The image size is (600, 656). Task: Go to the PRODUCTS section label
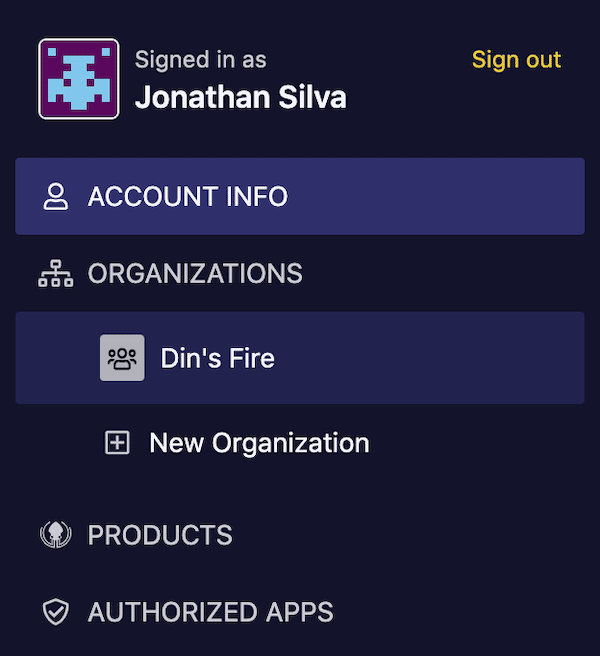click(x=160, y=535)
